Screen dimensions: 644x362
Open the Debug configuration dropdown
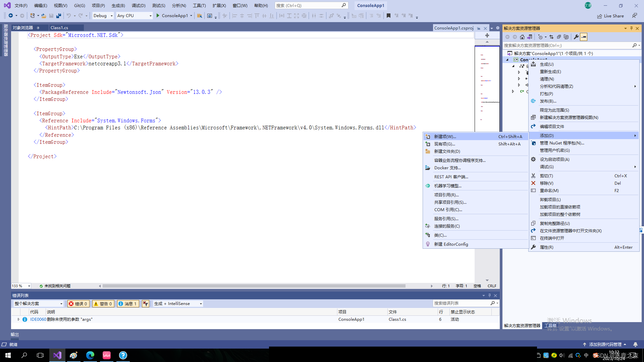pos(103,16)
